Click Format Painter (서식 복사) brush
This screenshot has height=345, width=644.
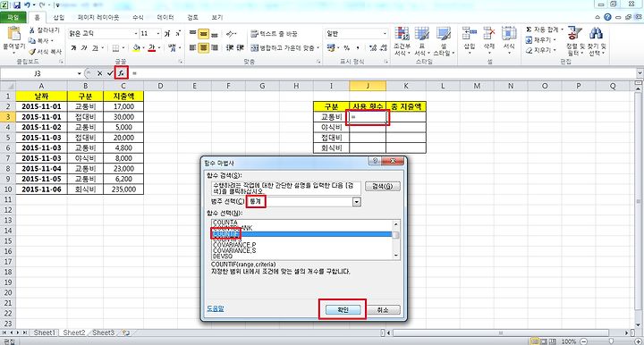[32, 51]
